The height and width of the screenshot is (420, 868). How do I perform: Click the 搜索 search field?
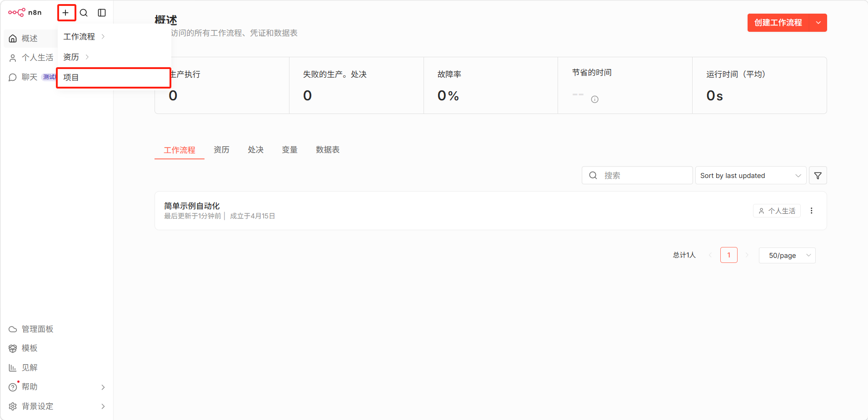click(x=637, y=176)
